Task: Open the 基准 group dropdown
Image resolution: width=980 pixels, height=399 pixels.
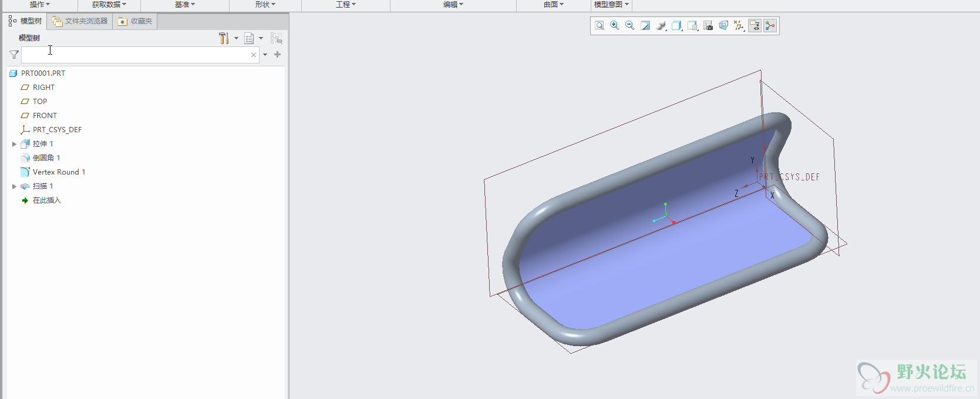Action: click(x=185, y=5)
